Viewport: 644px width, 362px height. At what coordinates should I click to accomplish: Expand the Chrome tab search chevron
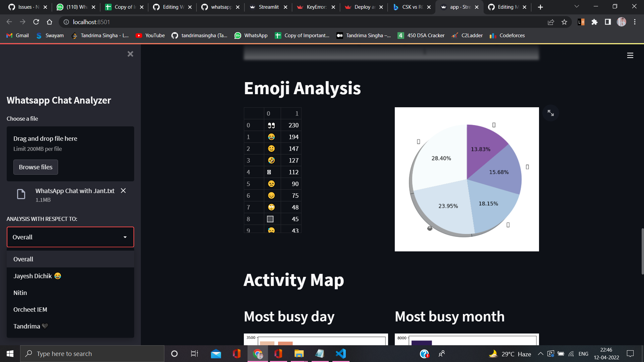576,6
